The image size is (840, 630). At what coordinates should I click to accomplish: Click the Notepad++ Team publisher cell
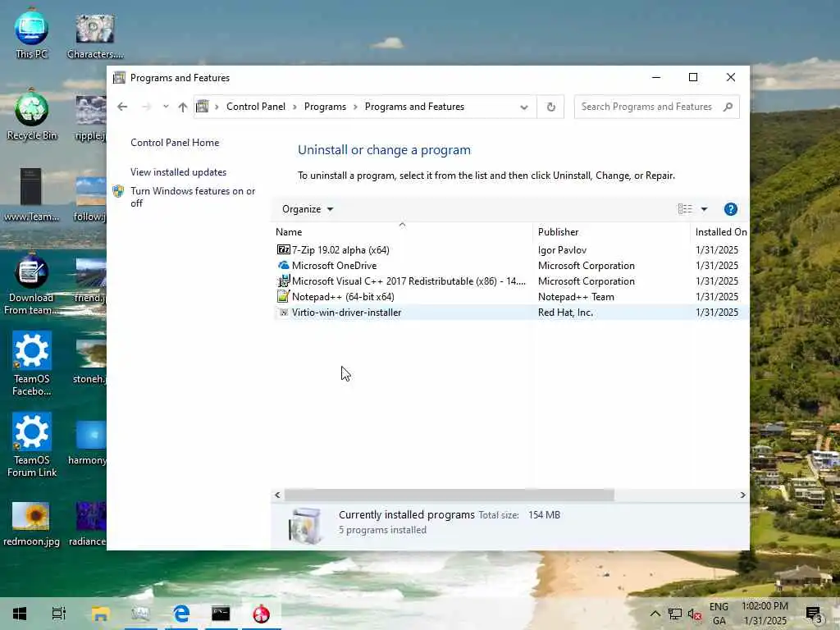(x=576, y=297)
